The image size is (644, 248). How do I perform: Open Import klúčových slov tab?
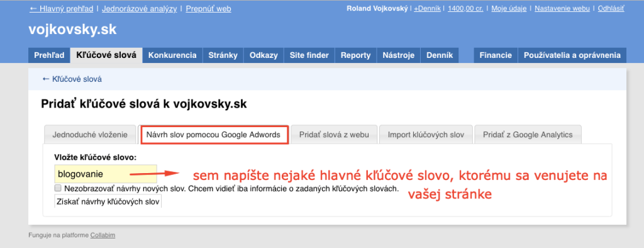tap(426, 135)
